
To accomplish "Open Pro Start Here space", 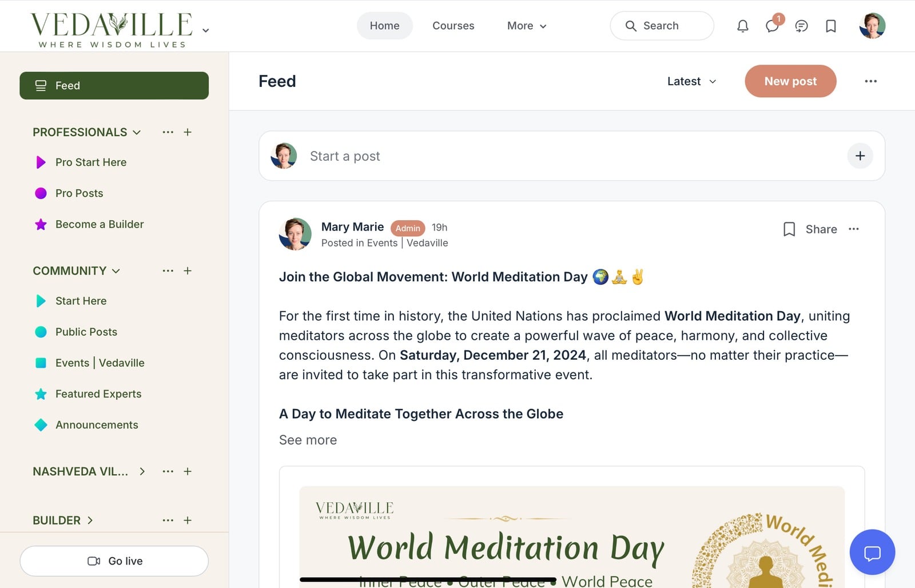I will coord(91,162).
